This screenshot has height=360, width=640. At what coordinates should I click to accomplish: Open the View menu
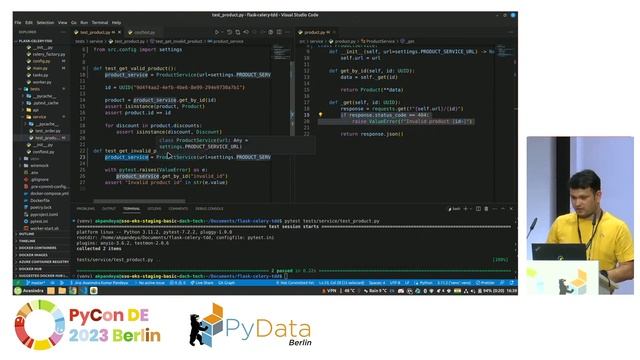62,23
